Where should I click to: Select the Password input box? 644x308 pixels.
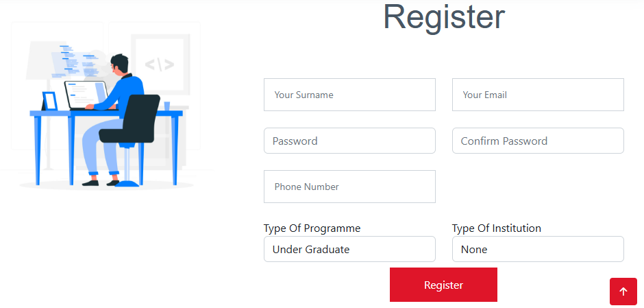(x=349, y=141)
